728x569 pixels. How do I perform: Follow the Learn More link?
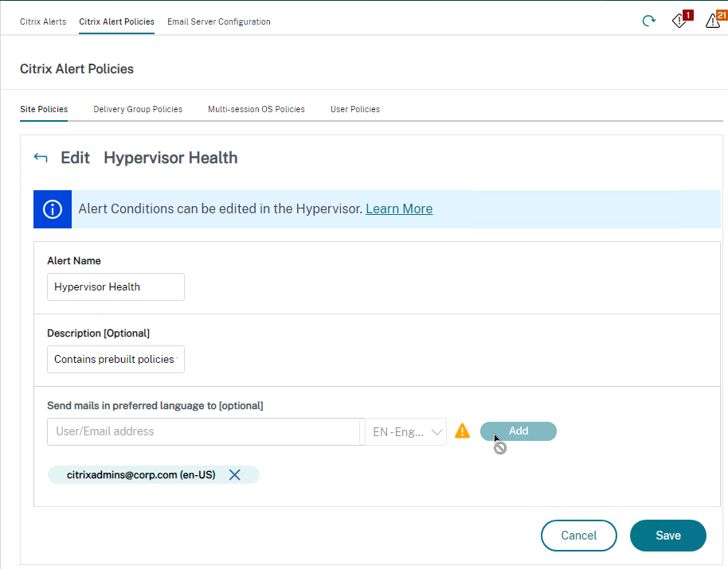coord(399,209)
